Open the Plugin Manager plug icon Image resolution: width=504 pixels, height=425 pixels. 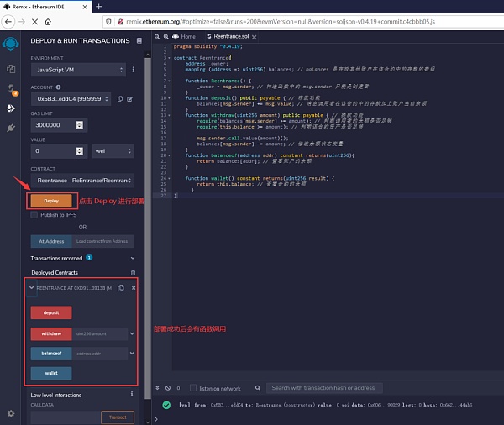[11, 128]
